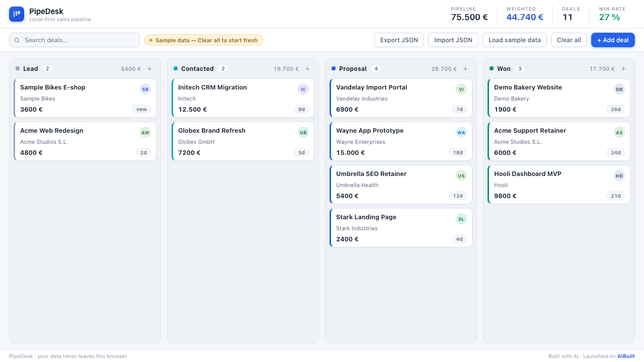
Task: Open the Hooli Dashboard MVP deal
Action: (559, 185)
